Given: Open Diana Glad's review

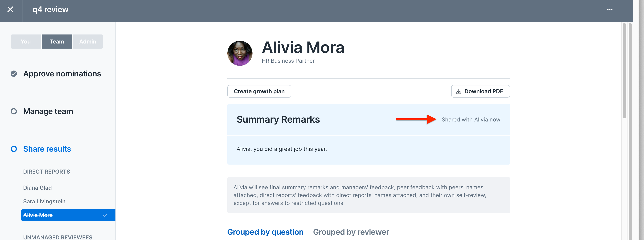Looking at the screenshot, I should coord(38,188).
